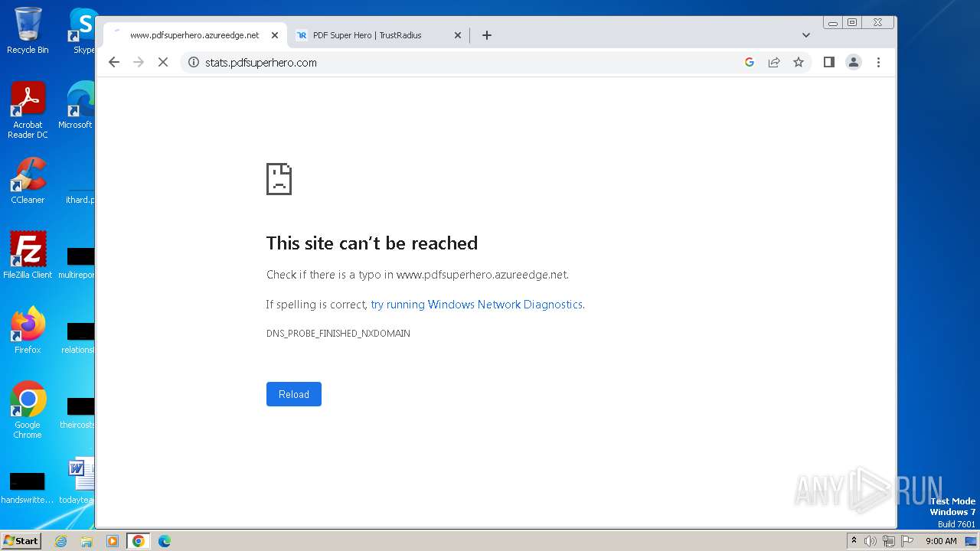This screenshot has height=551, width=980.
Task: Share this page using the share icon
Action: (774, 63)
